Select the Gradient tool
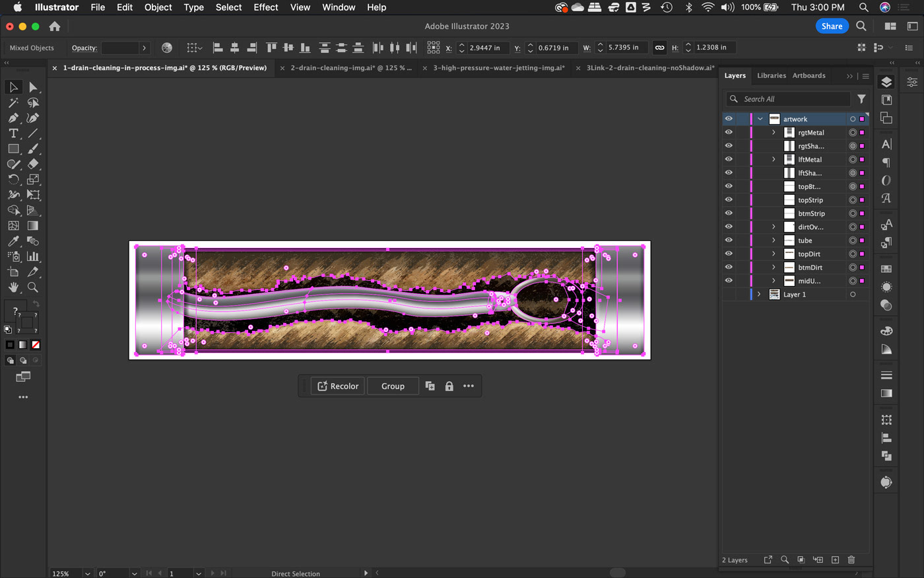924x578 pixels. (x=33, y=225)
